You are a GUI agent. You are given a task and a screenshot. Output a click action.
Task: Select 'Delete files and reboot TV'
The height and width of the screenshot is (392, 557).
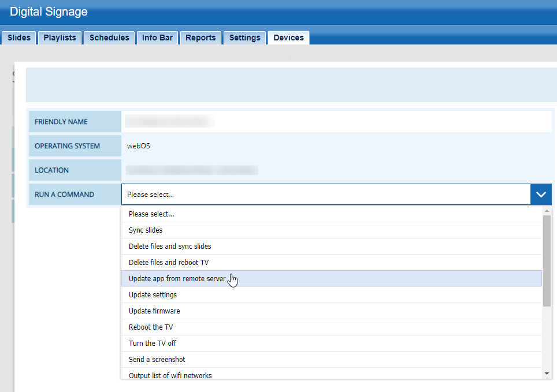tap(169, 263)
